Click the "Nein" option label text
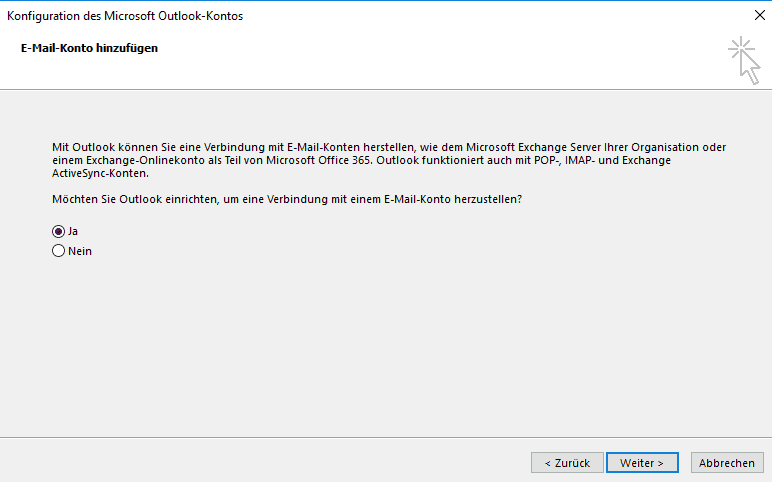 80,251
